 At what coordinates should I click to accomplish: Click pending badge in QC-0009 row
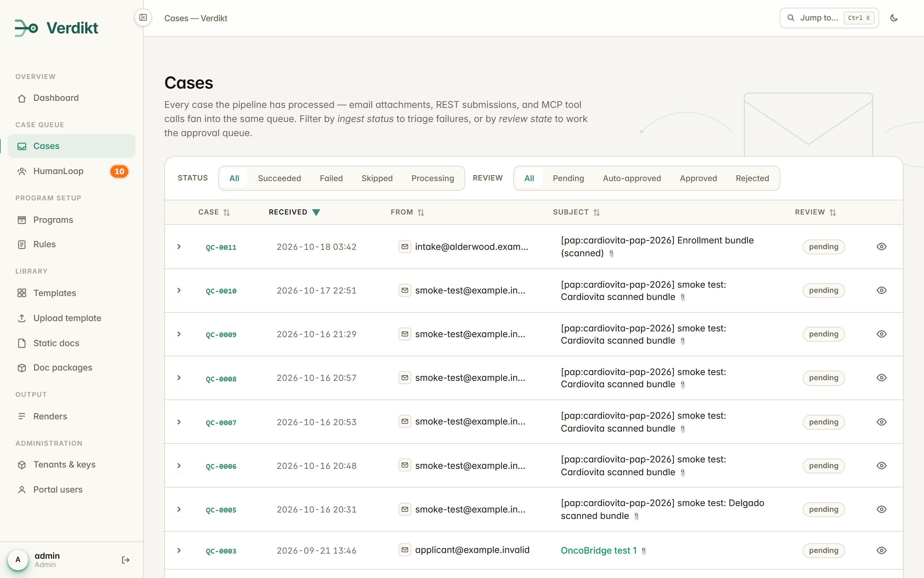coord(824,334)
